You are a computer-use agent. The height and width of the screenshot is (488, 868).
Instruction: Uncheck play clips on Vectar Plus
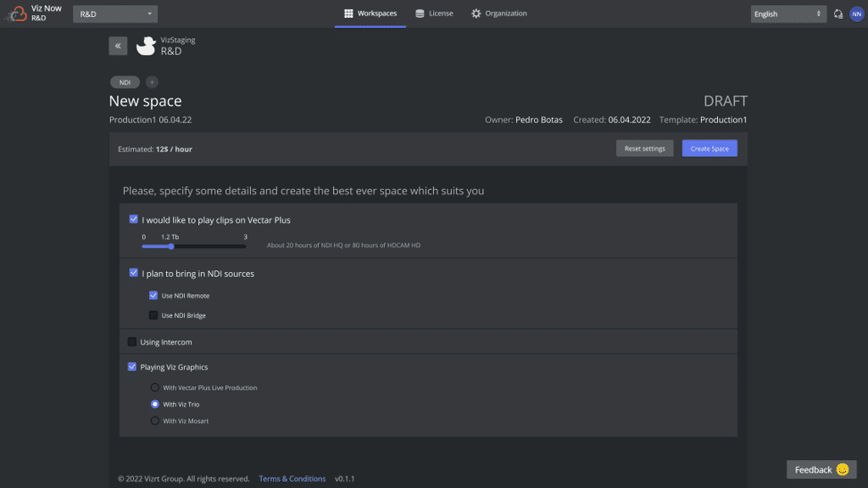coord(134,219)
